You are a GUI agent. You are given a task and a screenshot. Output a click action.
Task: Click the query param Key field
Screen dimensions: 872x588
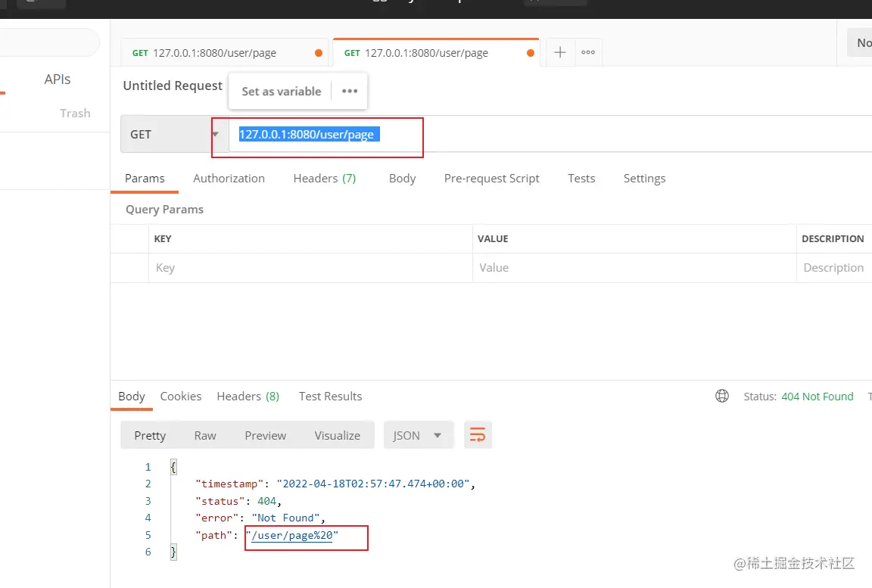pyautogui.click(x=310, y=268)
